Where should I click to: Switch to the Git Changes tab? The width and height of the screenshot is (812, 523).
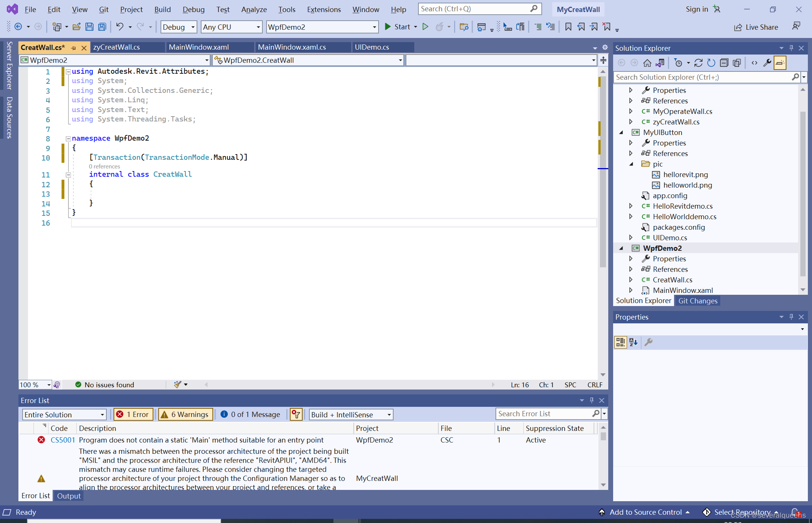pos(697,300)
